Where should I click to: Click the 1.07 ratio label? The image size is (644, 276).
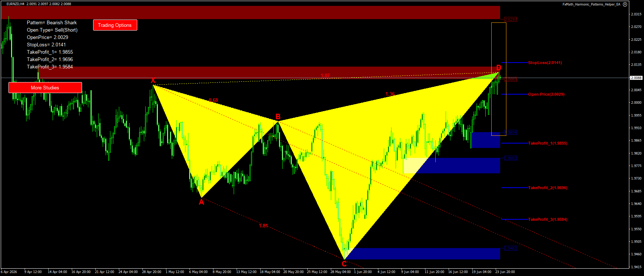pyautogui.click(x=325, y=75)
